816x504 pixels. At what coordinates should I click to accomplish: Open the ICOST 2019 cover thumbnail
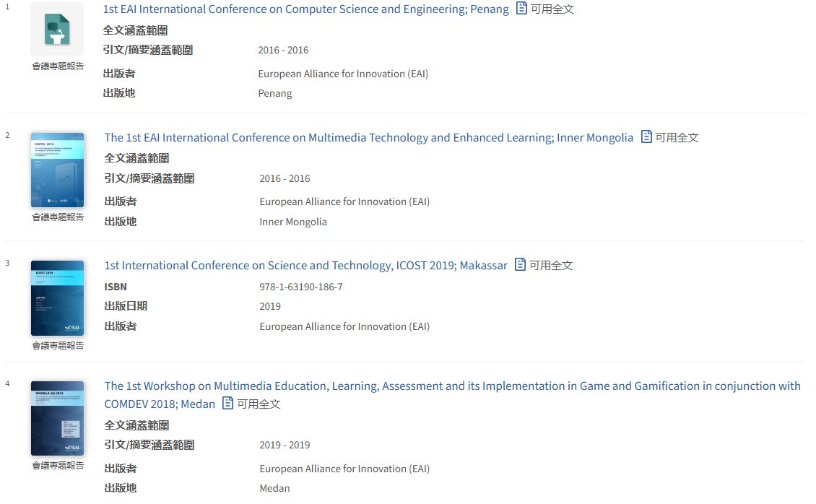[x=57, y=298]
